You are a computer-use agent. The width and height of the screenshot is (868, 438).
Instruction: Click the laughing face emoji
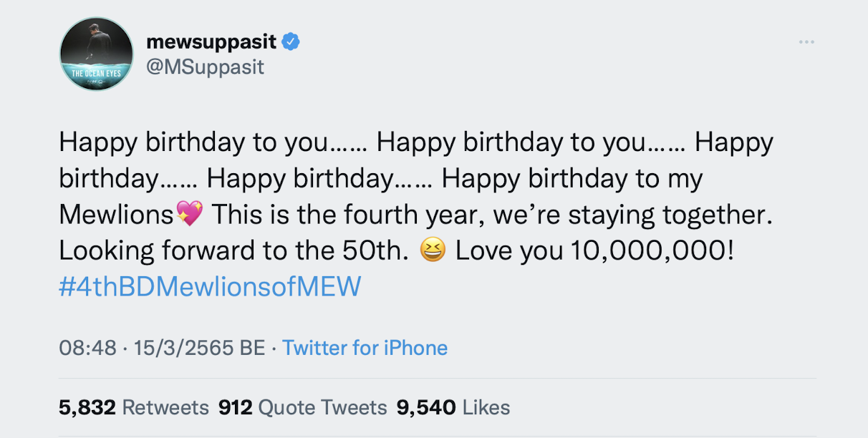433,250
